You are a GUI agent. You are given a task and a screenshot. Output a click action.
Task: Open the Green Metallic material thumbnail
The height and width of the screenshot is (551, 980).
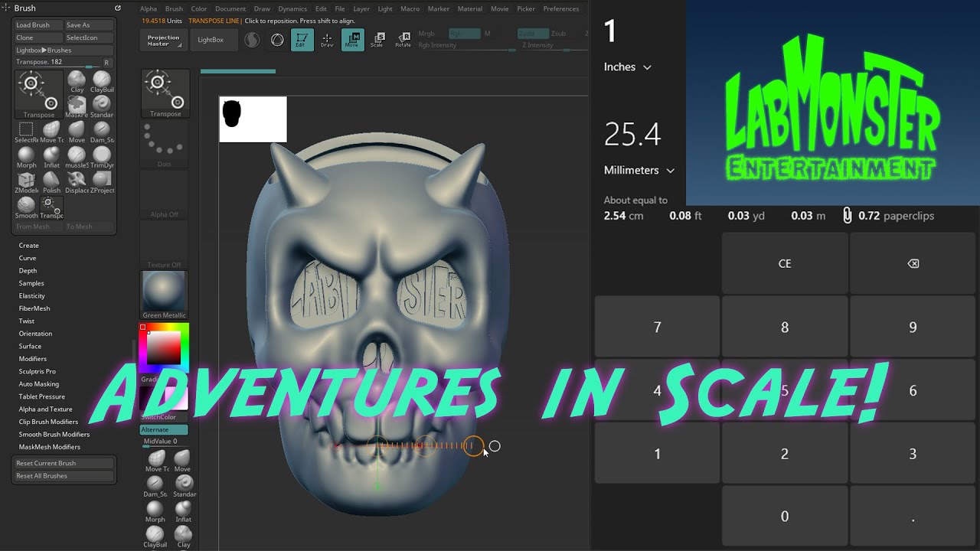pyautogui.click(x=164, y=295)
